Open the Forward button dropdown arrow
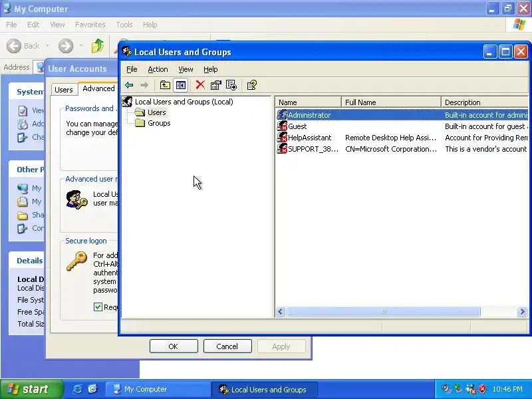The image size is (532, 399). click(81, 46)
